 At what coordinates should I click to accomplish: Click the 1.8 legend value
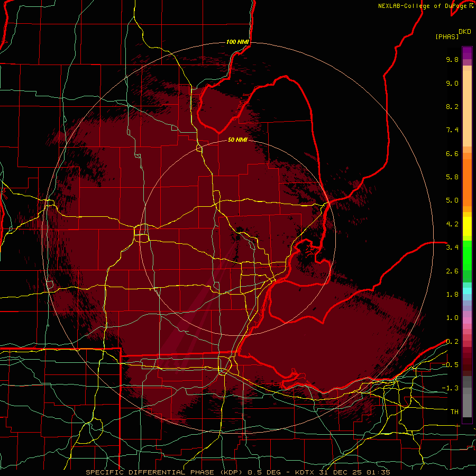coord(452,295)
